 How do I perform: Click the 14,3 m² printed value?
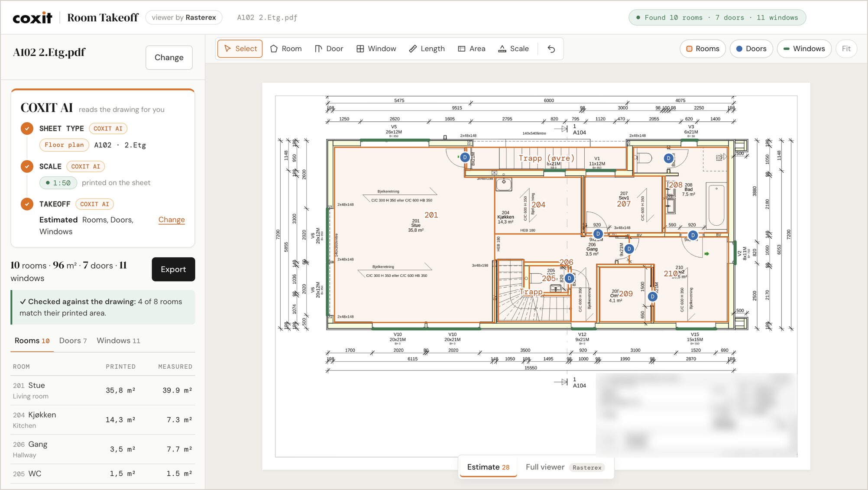[120, 420]
